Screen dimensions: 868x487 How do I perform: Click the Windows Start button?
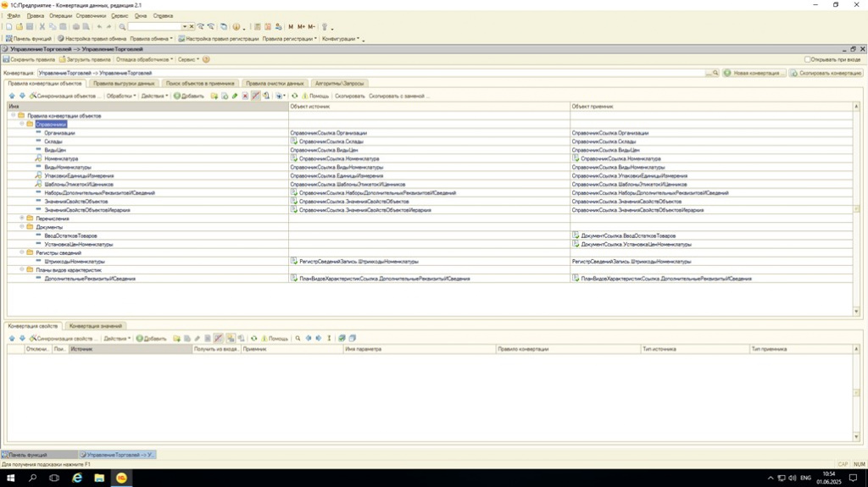[10, 478]
